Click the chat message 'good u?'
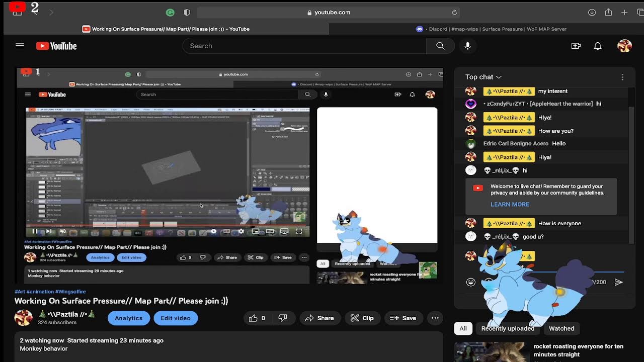Screen dimensions: 644x362 coord(533,236)
